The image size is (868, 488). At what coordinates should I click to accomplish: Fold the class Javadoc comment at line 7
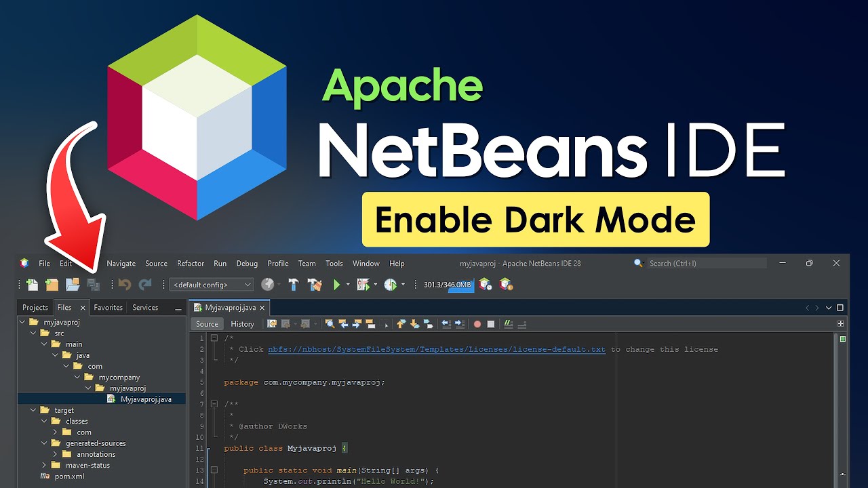[x=214, y=404]
